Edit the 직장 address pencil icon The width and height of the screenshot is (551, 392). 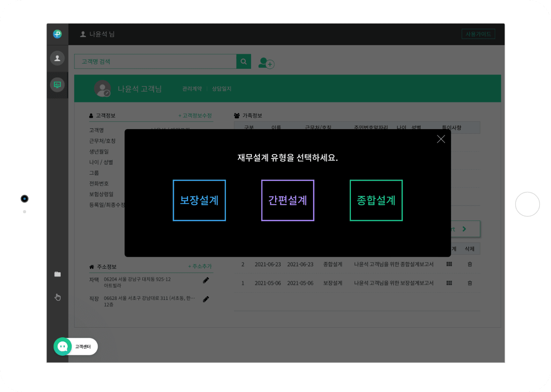206,299
